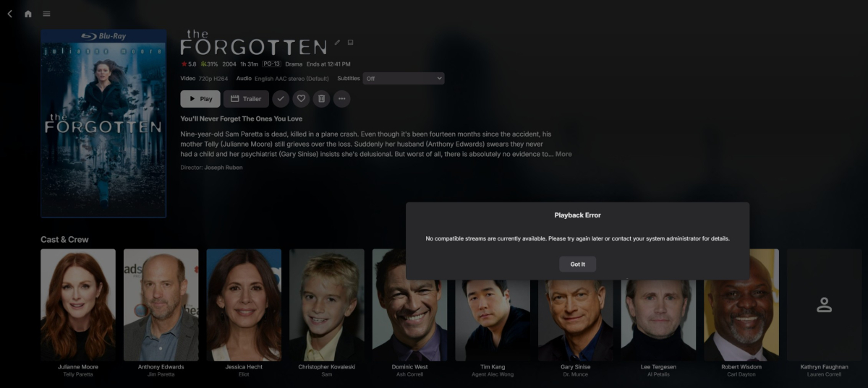Click the red star rating icon
This screenshot has height=388, width=868.
click(x=184, y=64)
